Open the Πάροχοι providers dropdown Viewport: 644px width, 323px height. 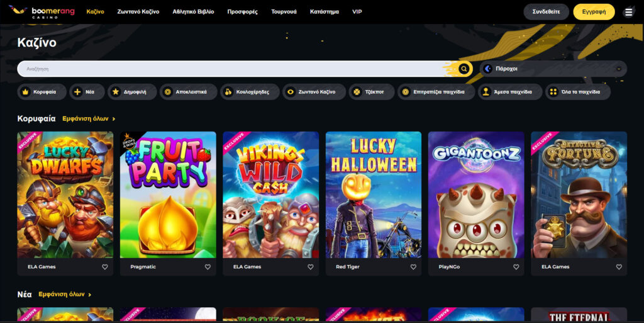coord(553,69)
